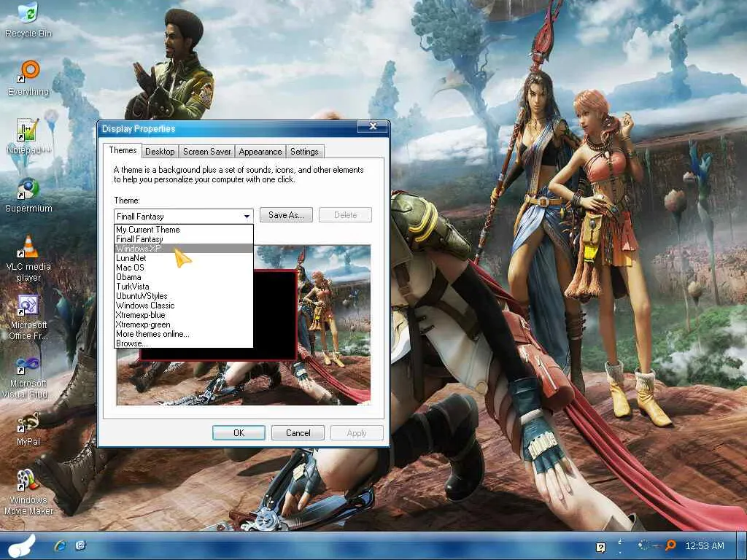Choose the Mac OS theme
The height and width of the screenshot is (560, 747).
(x=183, y=268)
